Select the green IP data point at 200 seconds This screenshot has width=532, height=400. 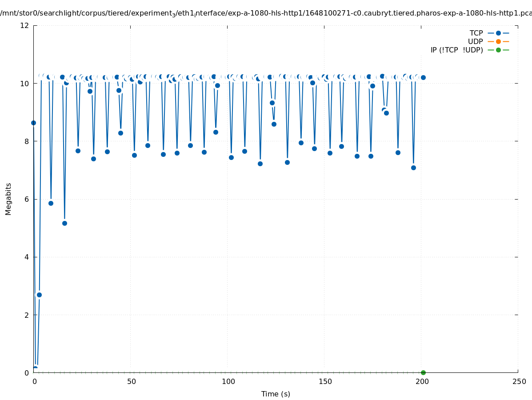[423, 372]
